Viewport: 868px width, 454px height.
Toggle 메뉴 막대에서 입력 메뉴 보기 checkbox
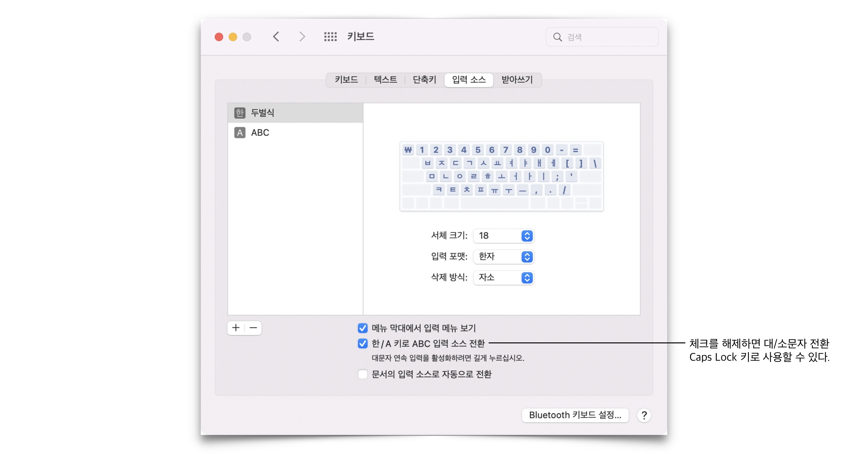363,328
